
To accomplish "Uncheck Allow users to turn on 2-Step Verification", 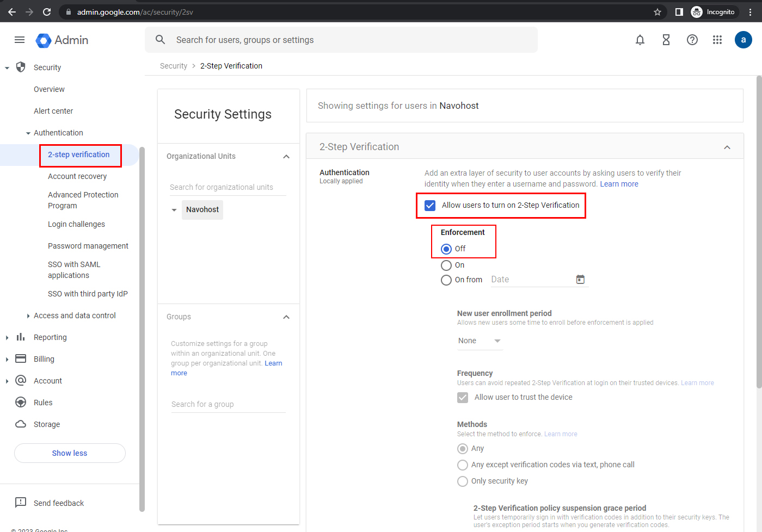I will coord(430,206).
